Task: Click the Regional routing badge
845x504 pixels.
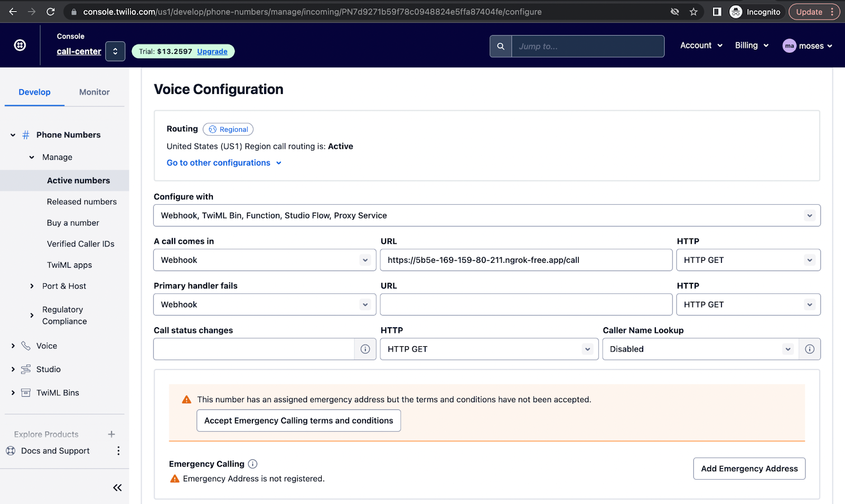Action: (228, 129)
